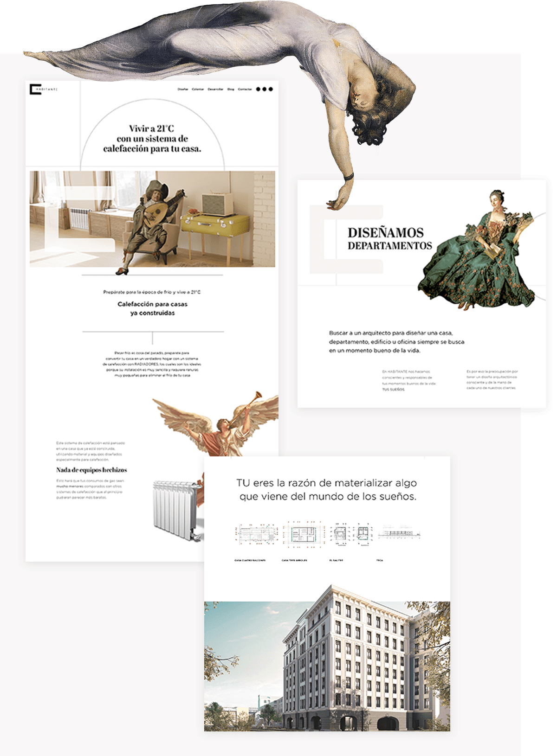The image size is (557, 756).
Task: Click the 'Es por eso la preocupación' paragraph
Action: coord(492,380)
